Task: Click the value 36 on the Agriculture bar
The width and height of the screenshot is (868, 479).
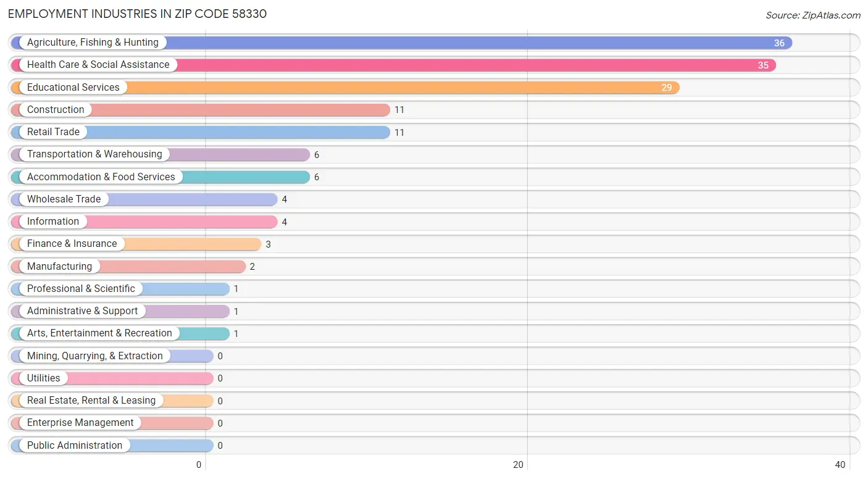Action: [779, 43]
